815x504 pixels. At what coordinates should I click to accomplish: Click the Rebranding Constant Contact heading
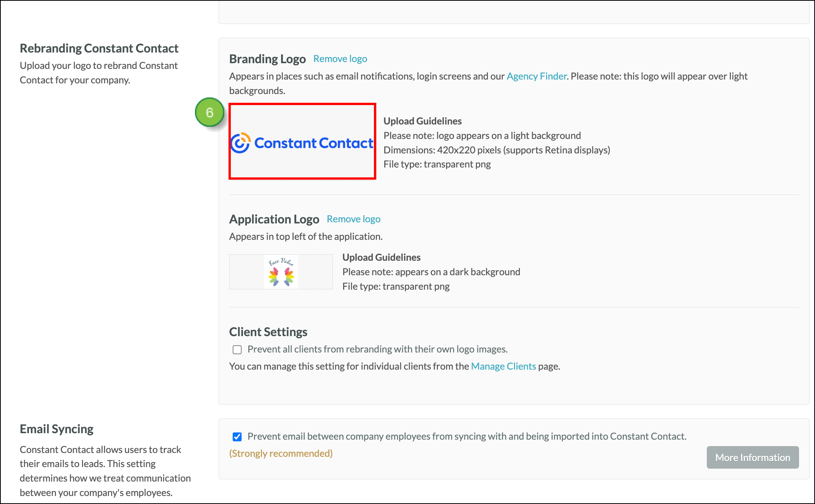pos(99,48)
